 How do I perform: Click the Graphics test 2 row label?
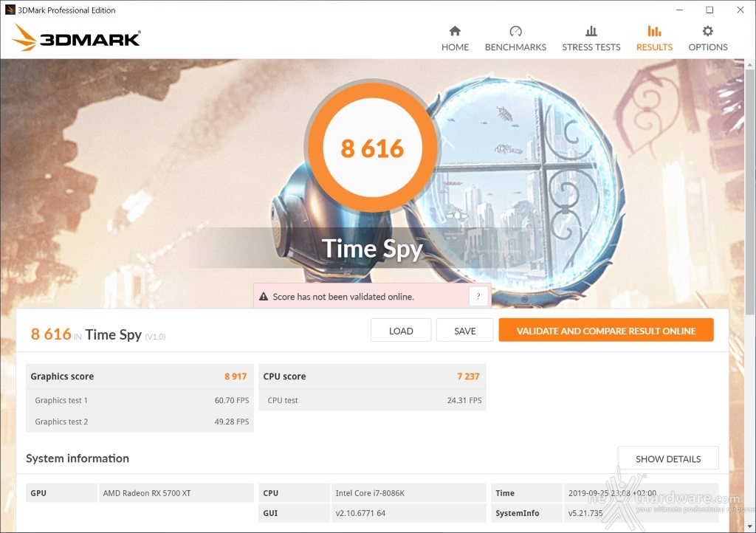click(x=61, y=422)
